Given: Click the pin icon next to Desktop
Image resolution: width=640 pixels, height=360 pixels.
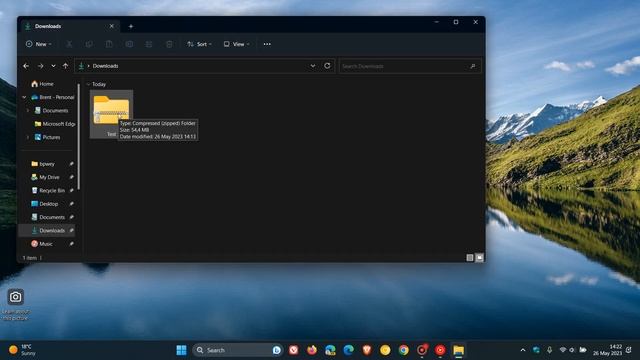Looking at the screenshot, I should tap(71, 204).
